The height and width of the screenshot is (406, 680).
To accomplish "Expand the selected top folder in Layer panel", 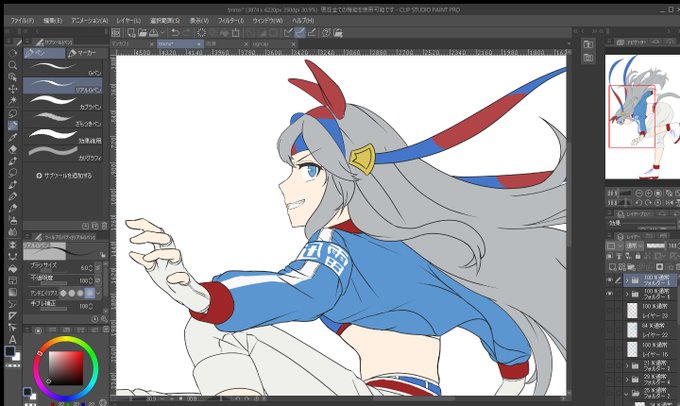I will click(x=627, y=281).
